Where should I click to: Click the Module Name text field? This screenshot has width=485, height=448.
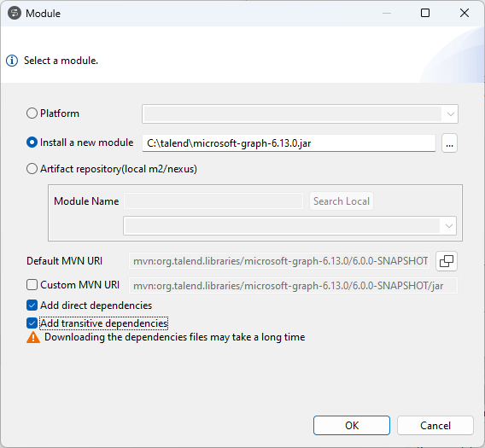(213, 201)
